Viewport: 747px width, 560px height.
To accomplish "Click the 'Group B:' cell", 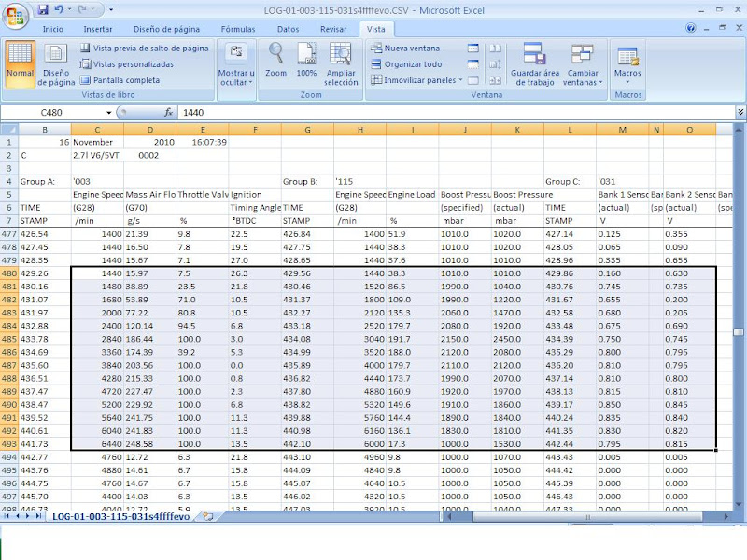I will tap(307, 181).
